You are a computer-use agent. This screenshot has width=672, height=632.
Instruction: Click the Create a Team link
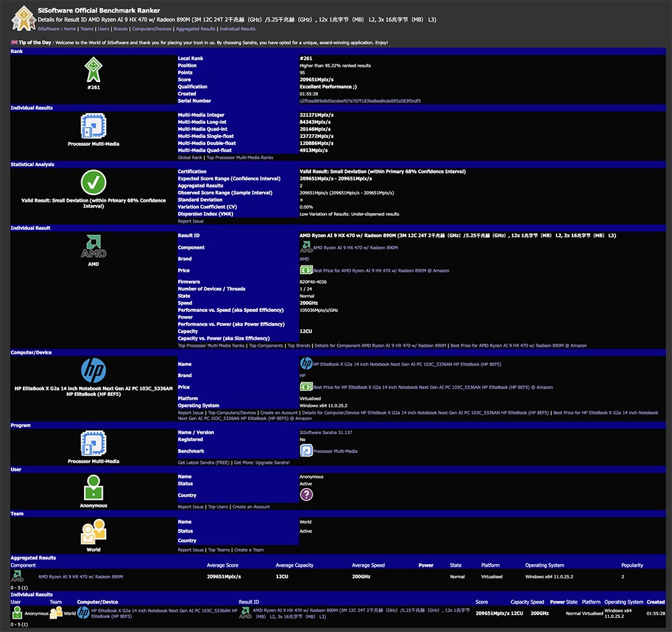[x=249, y=550]
